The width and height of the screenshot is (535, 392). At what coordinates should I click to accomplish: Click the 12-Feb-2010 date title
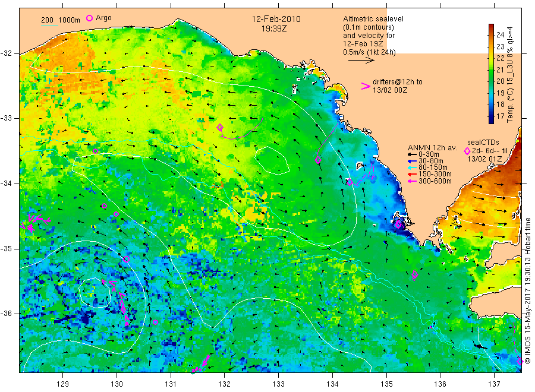[x=276, y=19]
